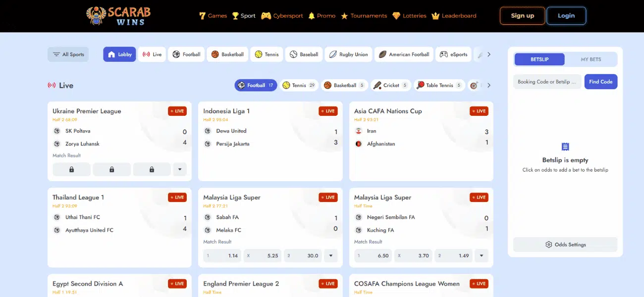The width and height of the screenshot is (644, 297).
Task: Open the Indonesia Liga 1 match title
Action: coord(226,111)
